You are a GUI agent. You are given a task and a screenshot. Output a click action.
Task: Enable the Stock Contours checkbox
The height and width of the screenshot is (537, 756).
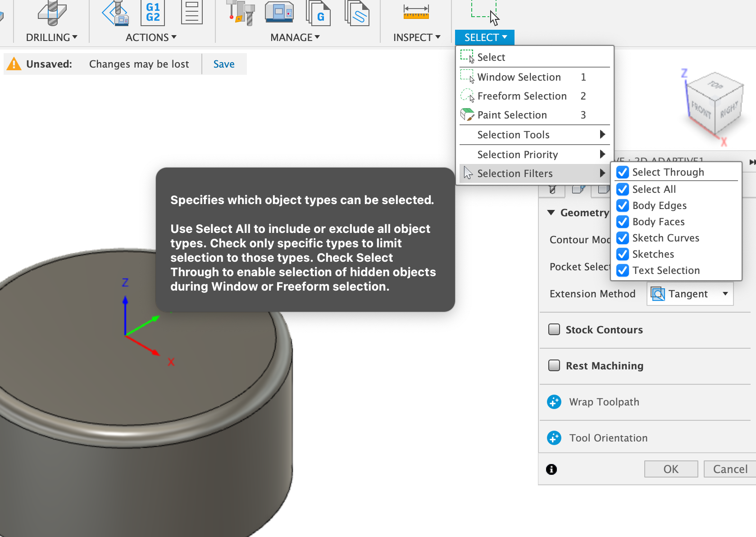pos(554,329)
